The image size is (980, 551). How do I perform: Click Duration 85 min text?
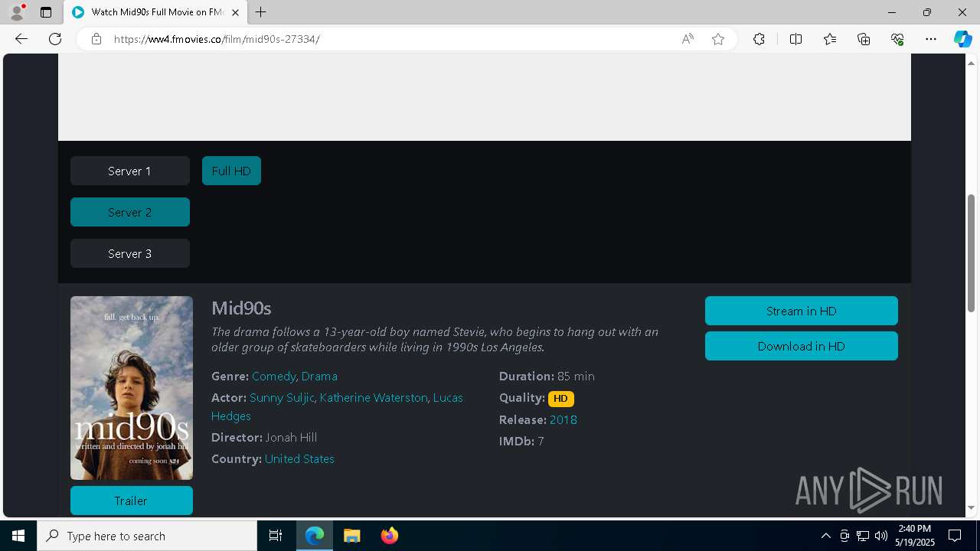click(x=547, y=377)
